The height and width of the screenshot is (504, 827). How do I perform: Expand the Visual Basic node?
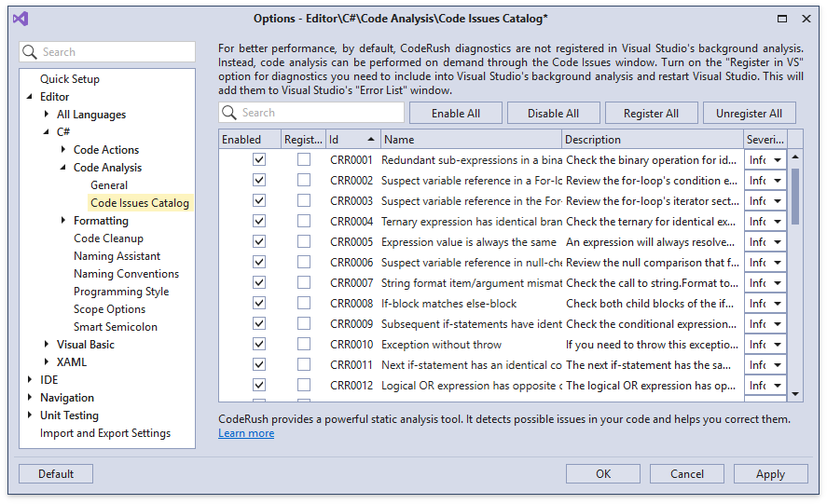47,345
